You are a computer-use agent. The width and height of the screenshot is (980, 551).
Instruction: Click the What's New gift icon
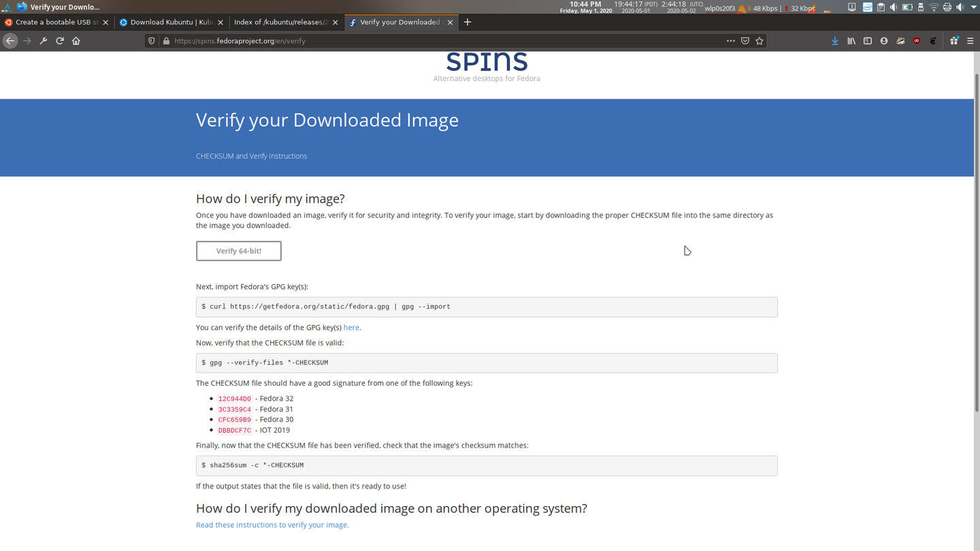[x=954, y=41]
